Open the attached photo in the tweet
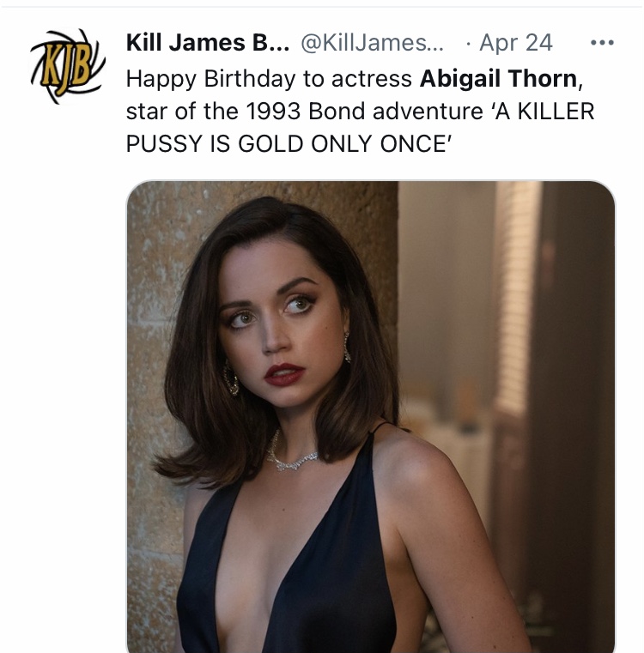The width and height of the screenshot is (644, 653). (x=371, y=416)
